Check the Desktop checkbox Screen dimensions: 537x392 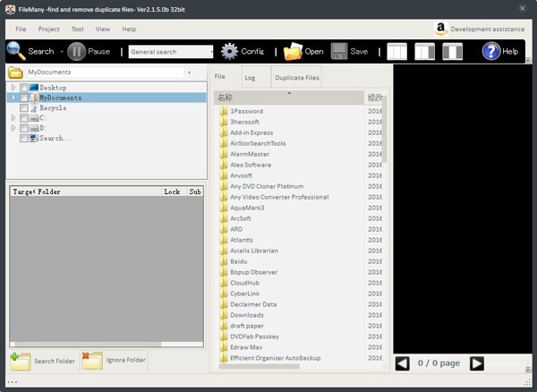point(24,88)
